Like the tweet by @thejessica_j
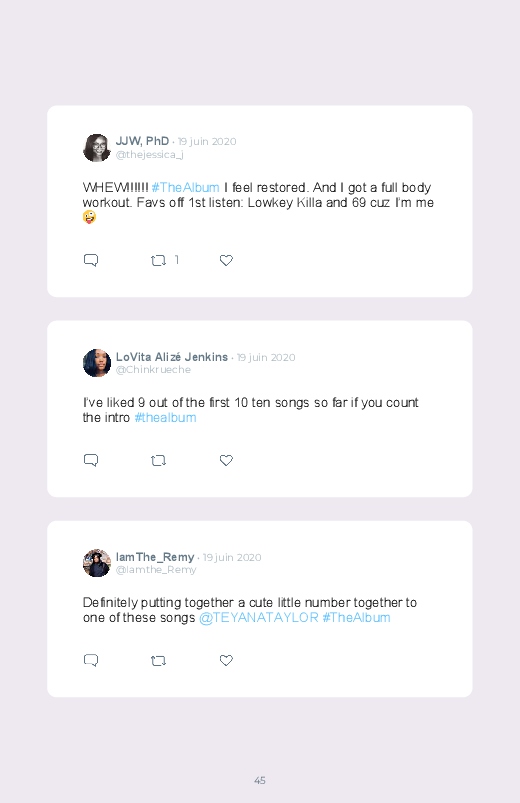This screenshot has width=520, height=803. [226, 260]
